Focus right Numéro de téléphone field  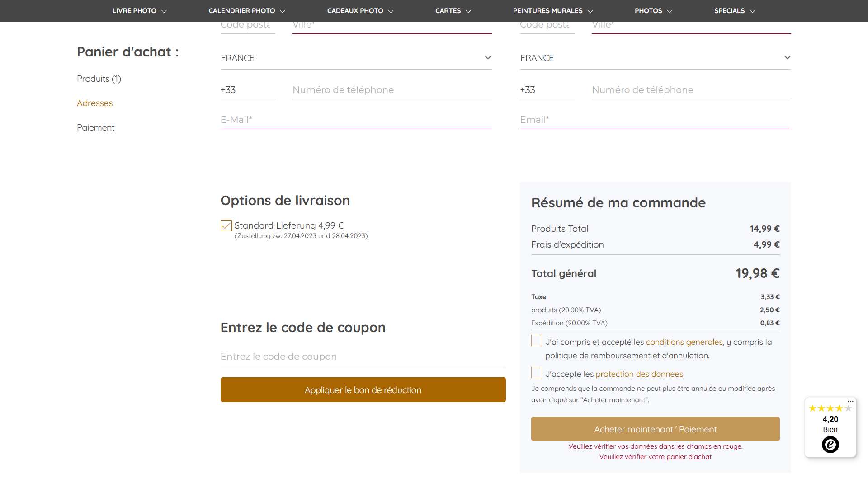click(691, 90)
